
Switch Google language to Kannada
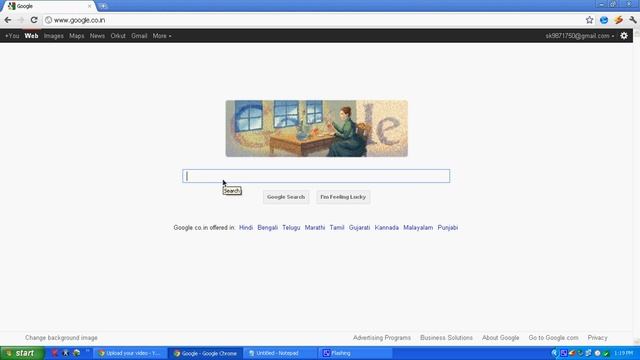click(387, 227)
